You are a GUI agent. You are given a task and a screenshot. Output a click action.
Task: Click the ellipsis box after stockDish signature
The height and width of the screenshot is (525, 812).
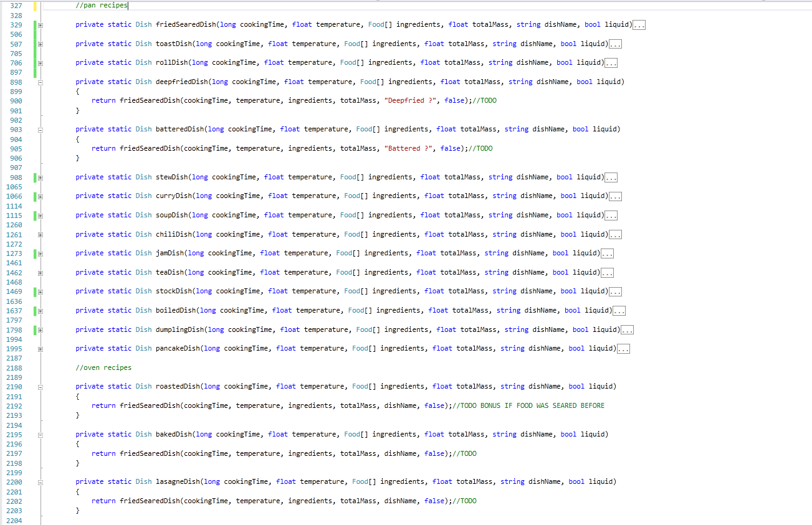tap(615, 291)
